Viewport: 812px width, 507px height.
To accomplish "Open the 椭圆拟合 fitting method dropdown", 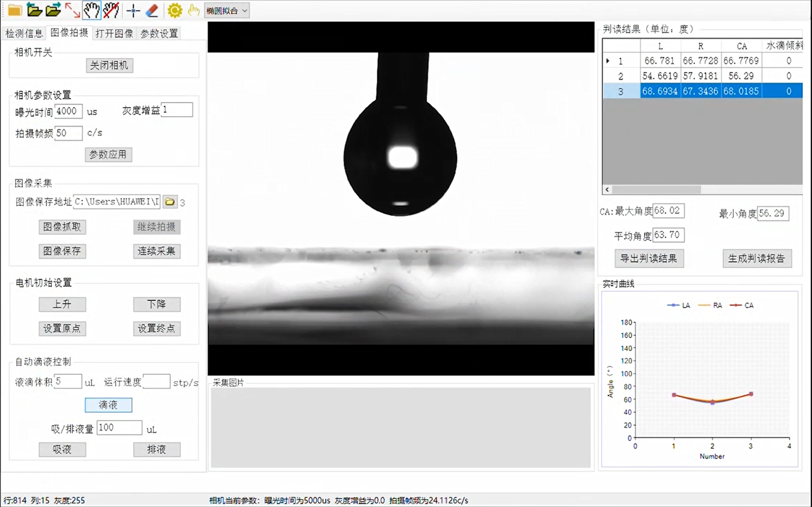I will [227, 10].
